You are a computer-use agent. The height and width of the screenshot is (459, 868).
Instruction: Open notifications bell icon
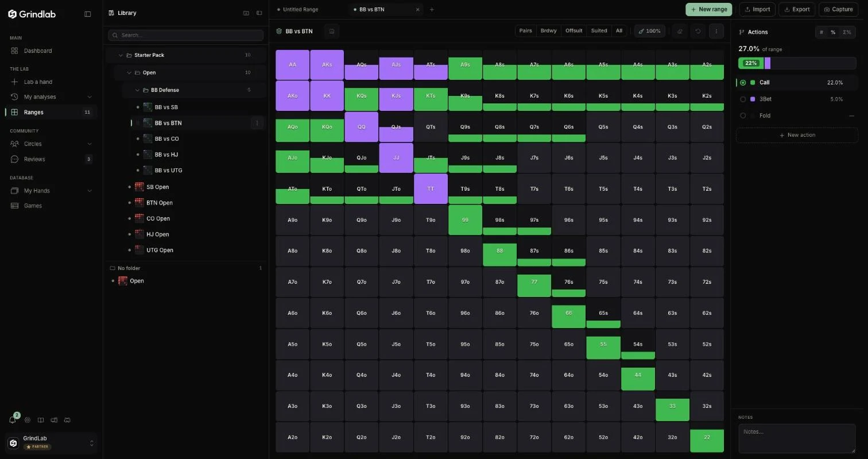tap(13, 420)
